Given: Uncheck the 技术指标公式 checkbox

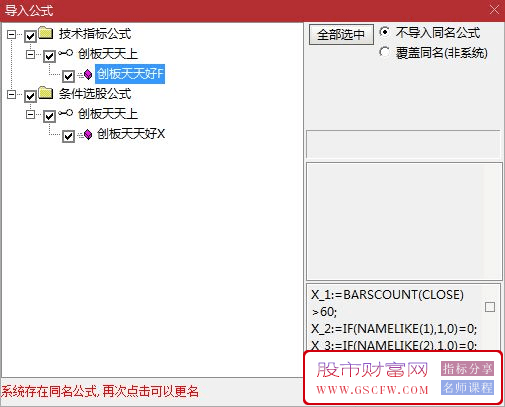Looking at the screenshot, I should [x=30, y=36].
